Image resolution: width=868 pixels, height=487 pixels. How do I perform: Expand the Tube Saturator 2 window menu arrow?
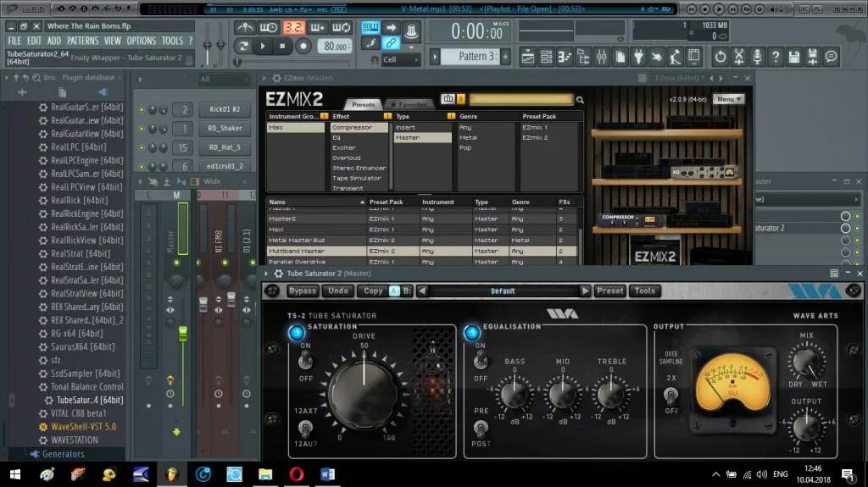(266, 274)
